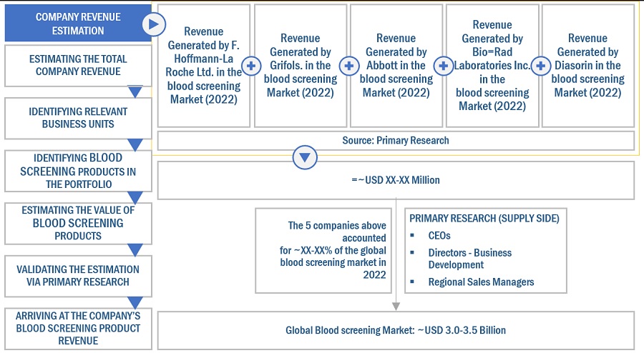Click down triangle under Validating the Estimation step
This screenshot has width=644, height=353.
pos(135,302)
